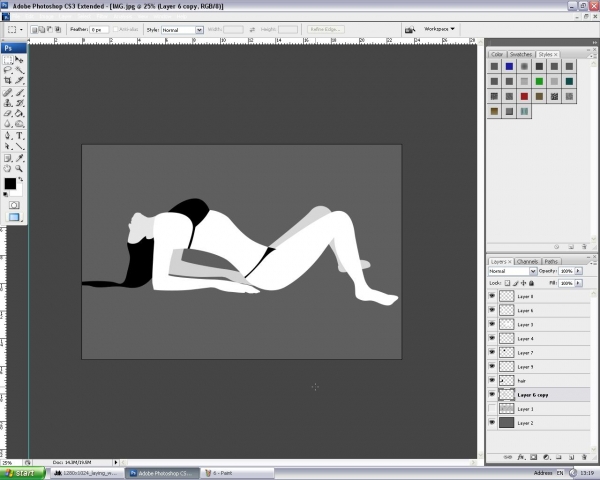The image size is (600, 480).
Task: Click Delete layer trash icon in Layers panel
Action: coord(584,457)
